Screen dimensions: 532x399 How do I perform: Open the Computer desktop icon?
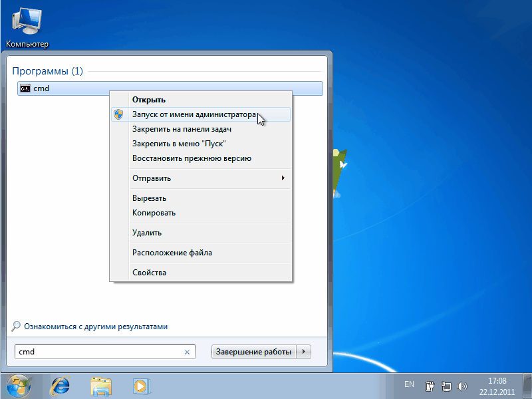(27, 29)
